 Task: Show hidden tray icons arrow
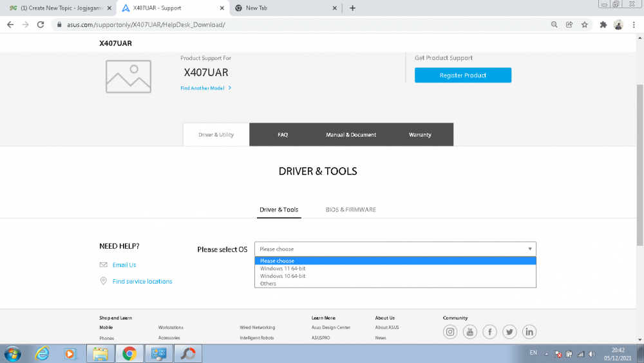point(546,354)
